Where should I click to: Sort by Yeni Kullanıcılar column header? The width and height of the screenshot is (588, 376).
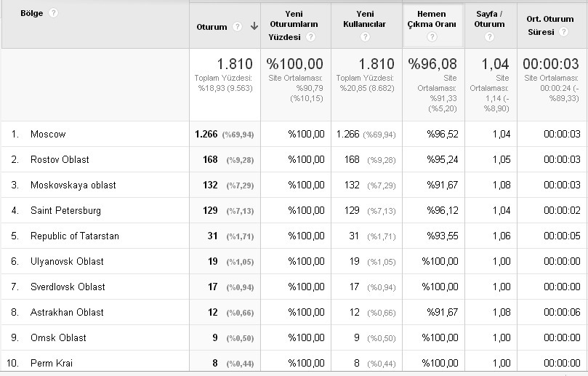pos(364,19)
